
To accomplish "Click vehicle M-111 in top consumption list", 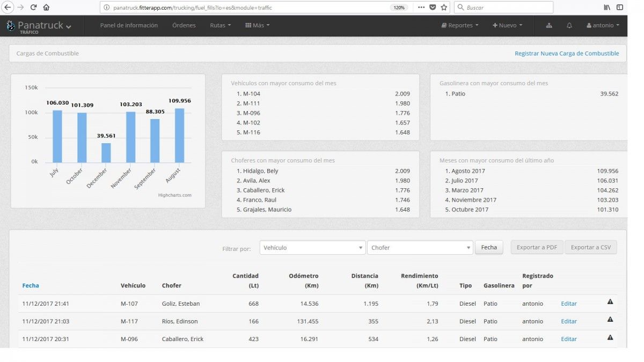I will point(251,104).
